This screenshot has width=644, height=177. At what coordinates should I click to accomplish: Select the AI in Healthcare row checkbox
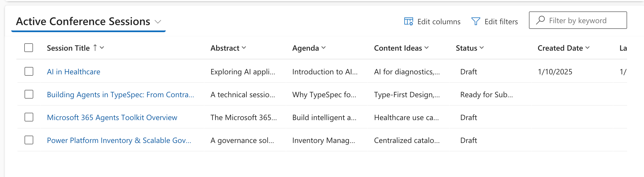pos(29,72)
